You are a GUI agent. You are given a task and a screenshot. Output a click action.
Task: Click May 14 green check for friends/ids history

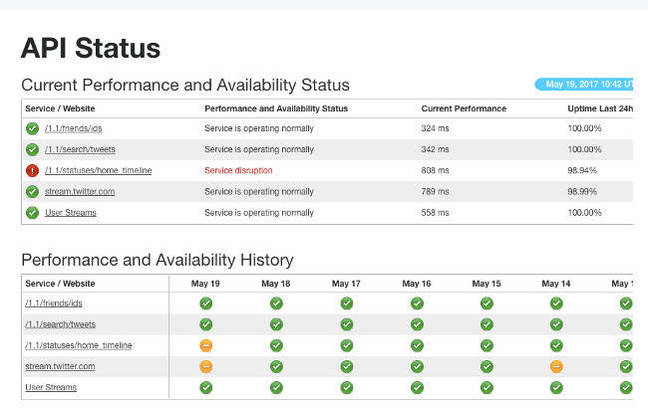coord(556,303)
